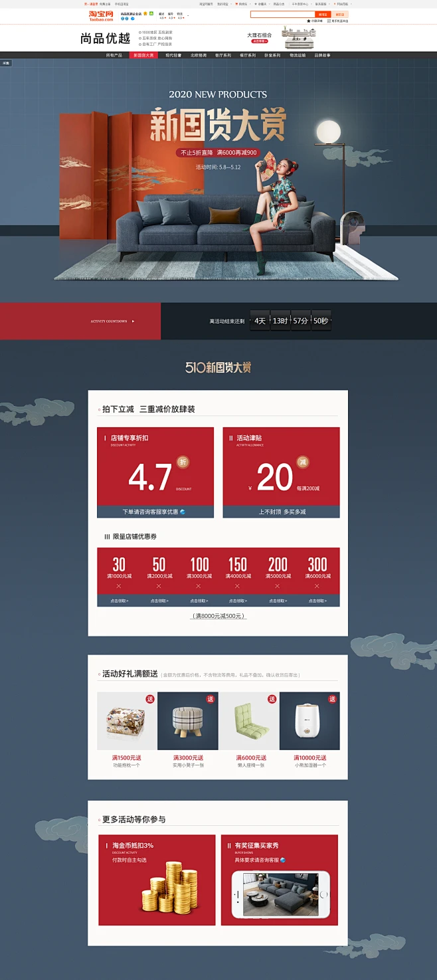Click the 上不封顶 多买多减 bar
437x980 pixels.
[x=281, y=512]
